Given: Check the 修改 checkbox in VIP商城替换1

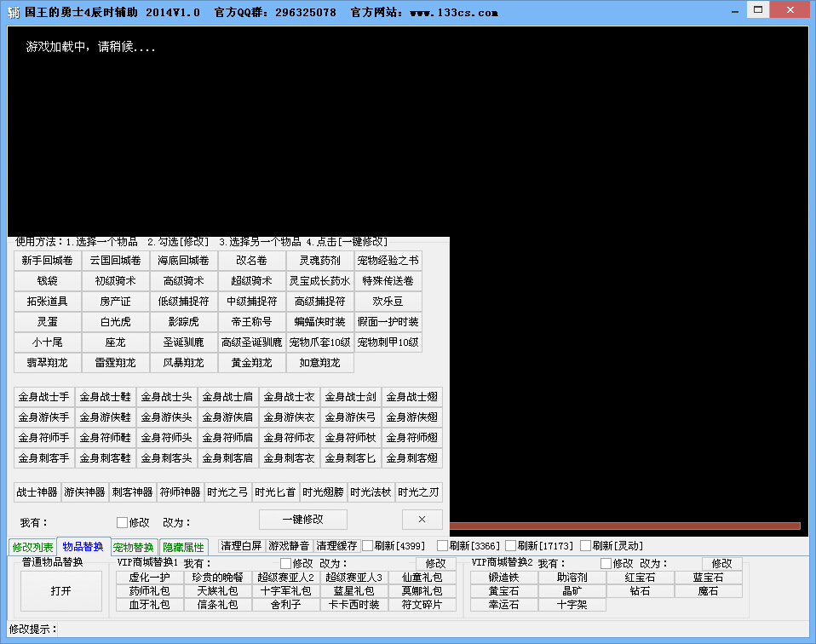Looking at the screenshot, I should [285, 563].
